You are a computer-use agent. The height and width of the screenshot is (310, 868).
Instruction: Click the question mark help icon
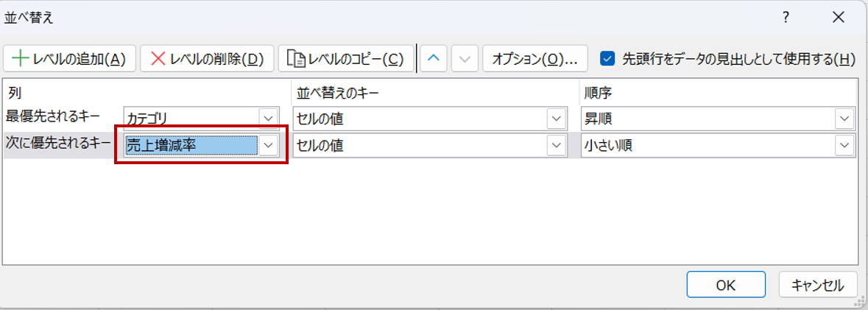[786, 16]
